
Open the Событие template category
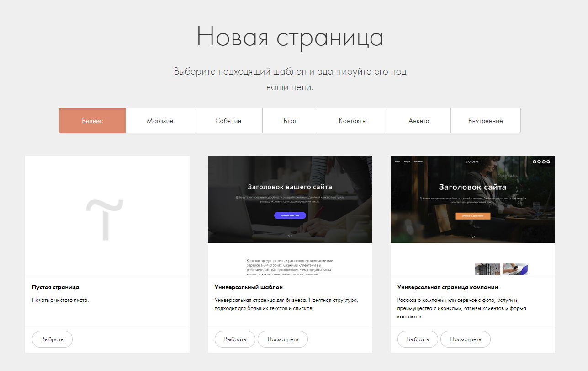coord(228,120)
